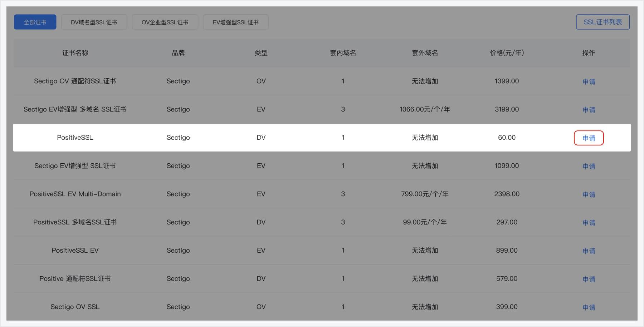Click 无法增加 in the Sectigo OV SSL row

coord(425,307)
